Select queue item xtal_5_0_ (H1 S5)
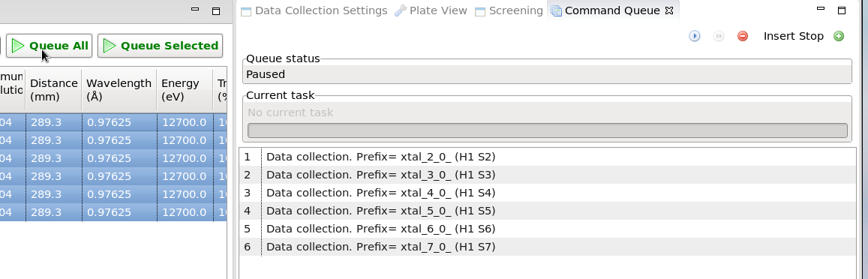The image size is (868, 279). click(x=548, y=211)
